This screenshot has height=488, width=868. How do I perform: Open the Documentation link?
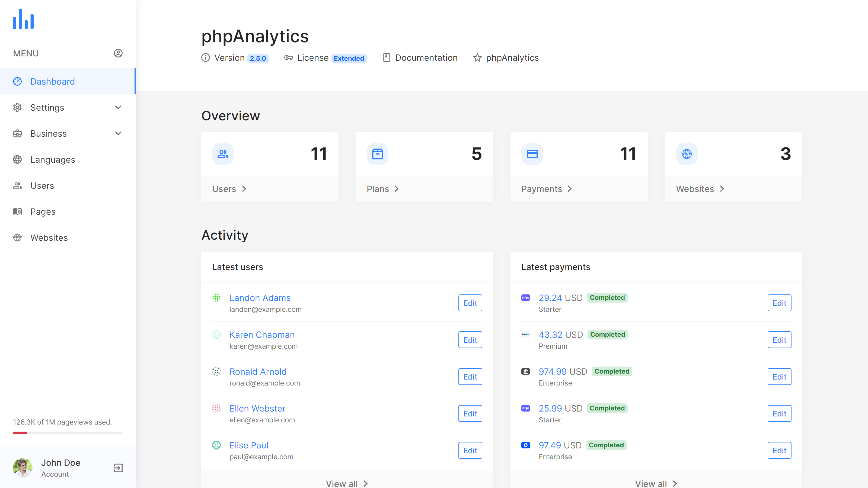click(x=426, y=57)
